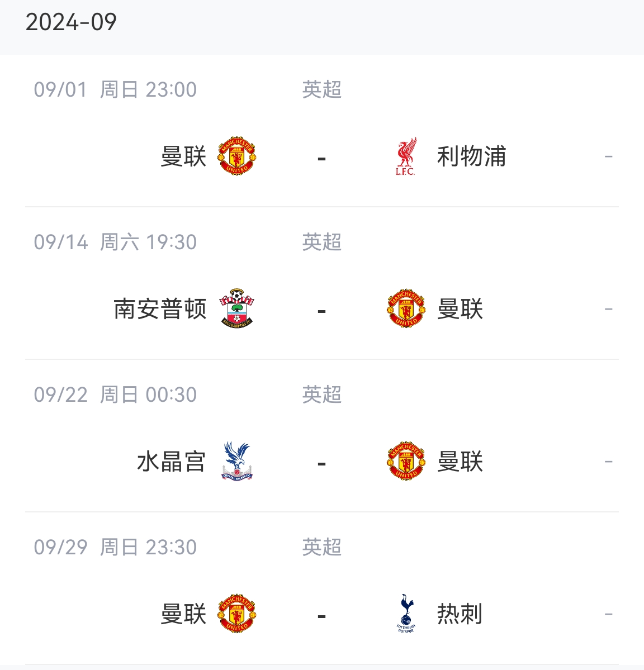Click Manchester United crest in Southampton match
The width and height of the screenshot is (644, 670).
click(406, 308)
